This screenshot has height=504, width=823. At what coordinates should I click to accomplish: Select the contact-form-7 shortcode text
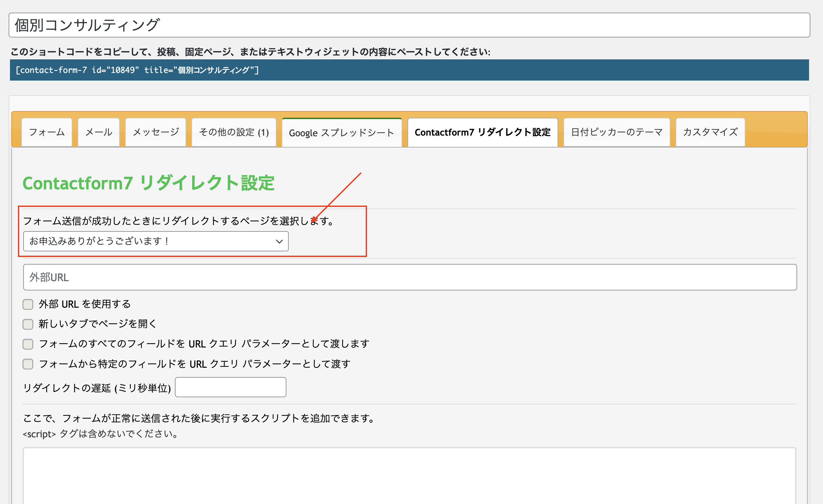[137, 70]
